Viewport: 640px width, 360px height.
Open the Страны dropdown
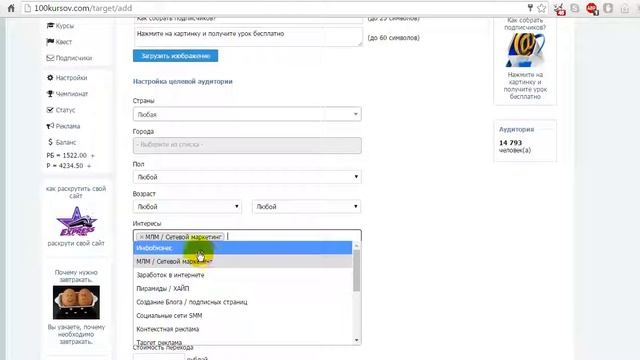247,114
